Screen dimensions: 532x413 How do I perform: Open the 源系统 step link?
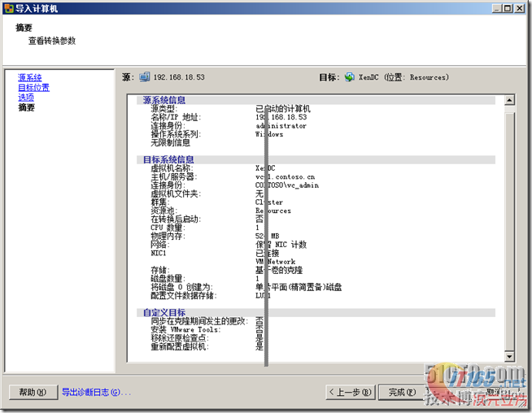[x=30, y=78]
